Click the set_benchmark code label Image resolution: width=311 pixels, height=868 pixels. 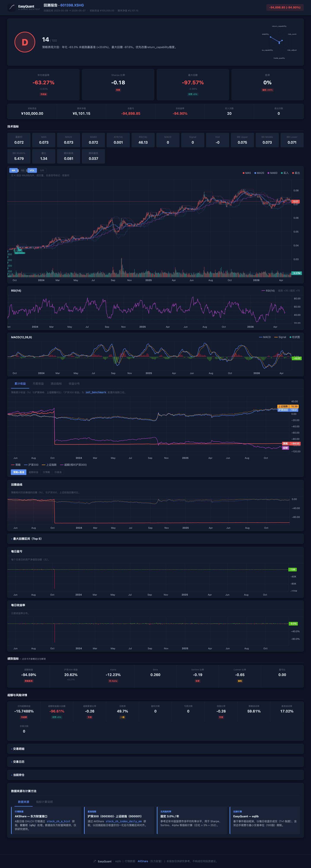[96, 392]
